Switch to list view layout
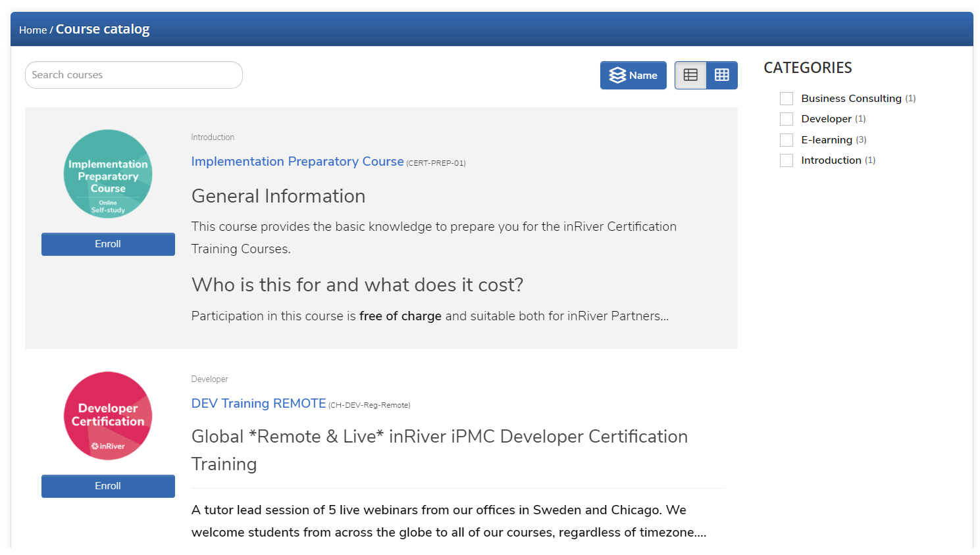 point(690,75)
